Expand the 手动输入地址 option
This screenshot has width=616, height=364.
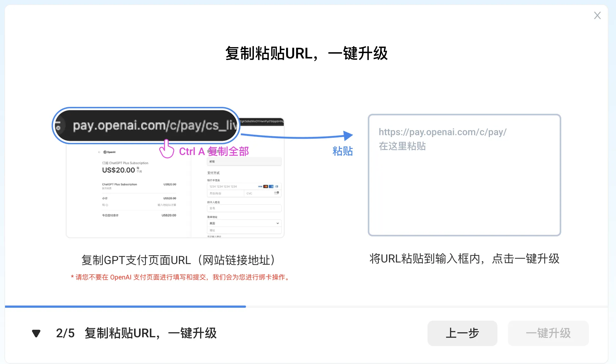214,236
